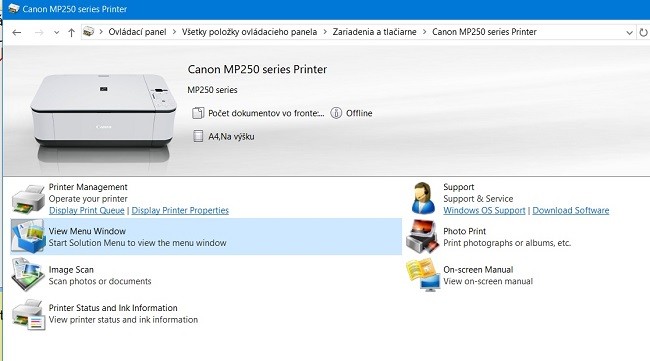
Task: Open the Photo Print icon
Action: coord(422,236)
